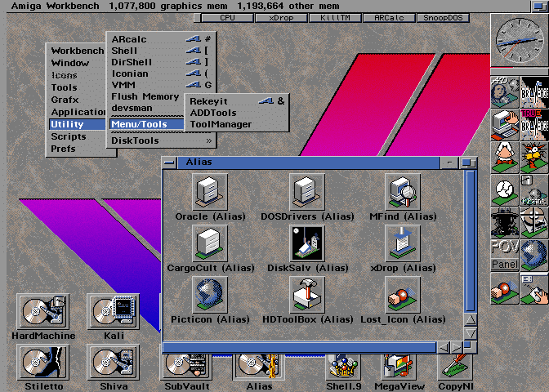Click the globe icon in right dock
This screenshot has width=549, height=392.
(534, 256)
